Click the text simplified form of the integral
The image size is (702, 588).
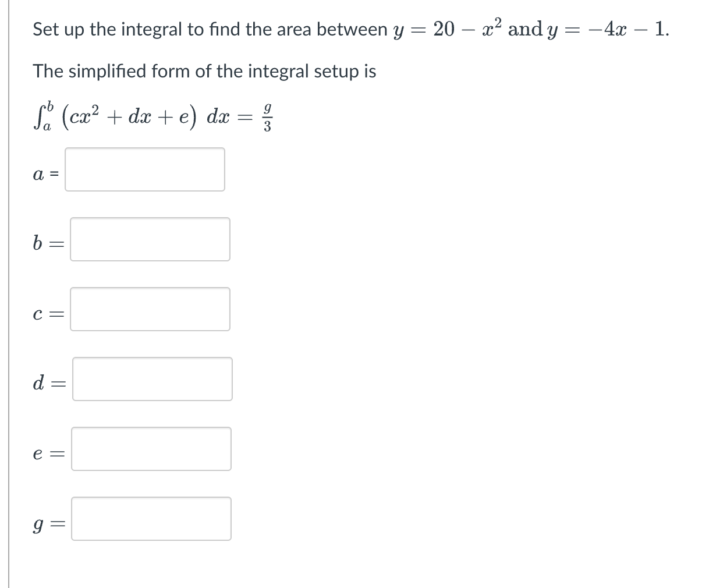[204, 71]
